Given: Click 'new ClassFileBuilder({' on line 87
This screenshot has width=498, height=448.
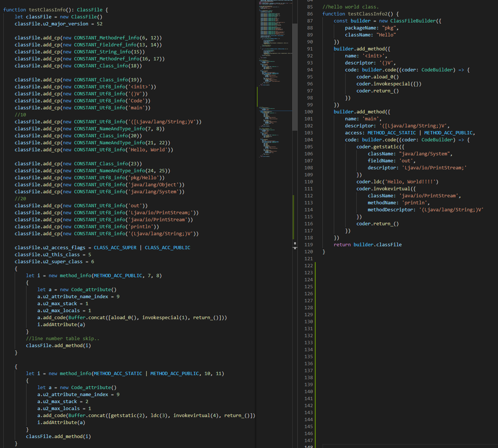Looking at the screenshot, I should click(410, 21).
